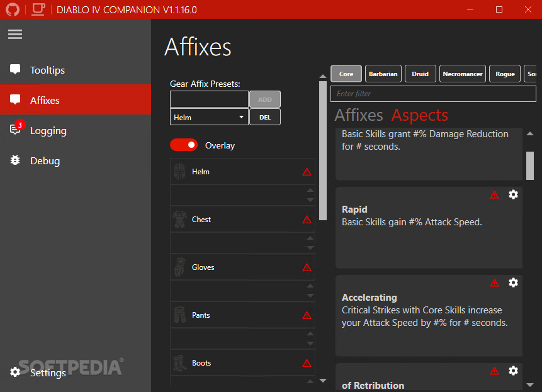Click the Pants warning triangle icon

point(307,315)
